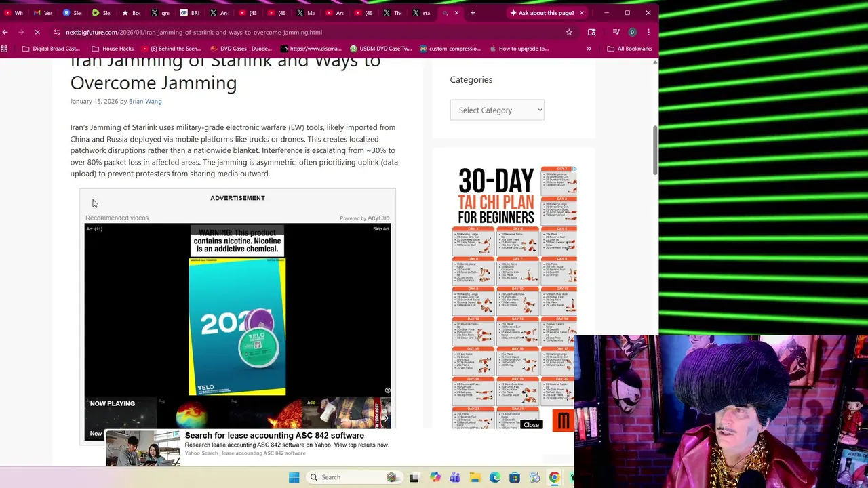Switch to the bookmarked star 'Boo' tab

pyautogui.click(x=131, y=13)
